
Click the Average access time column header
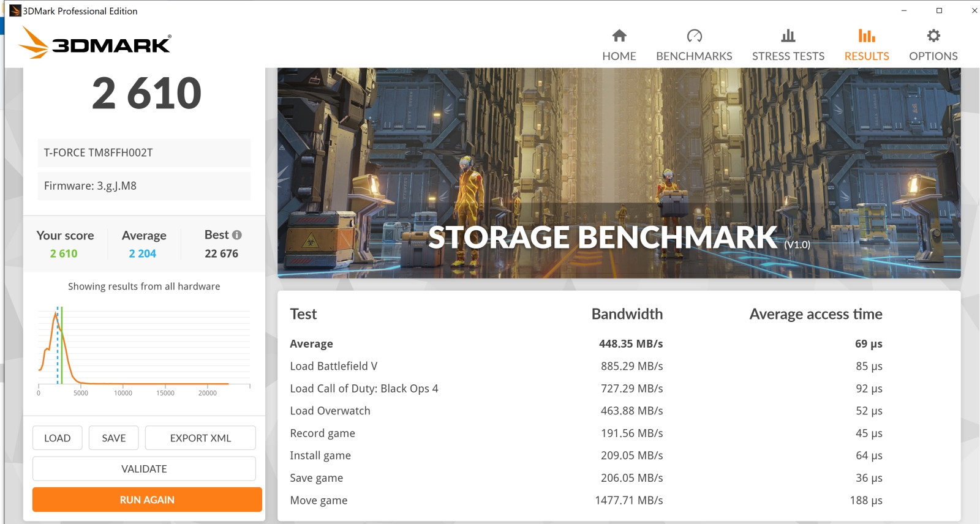coord(816,314)
